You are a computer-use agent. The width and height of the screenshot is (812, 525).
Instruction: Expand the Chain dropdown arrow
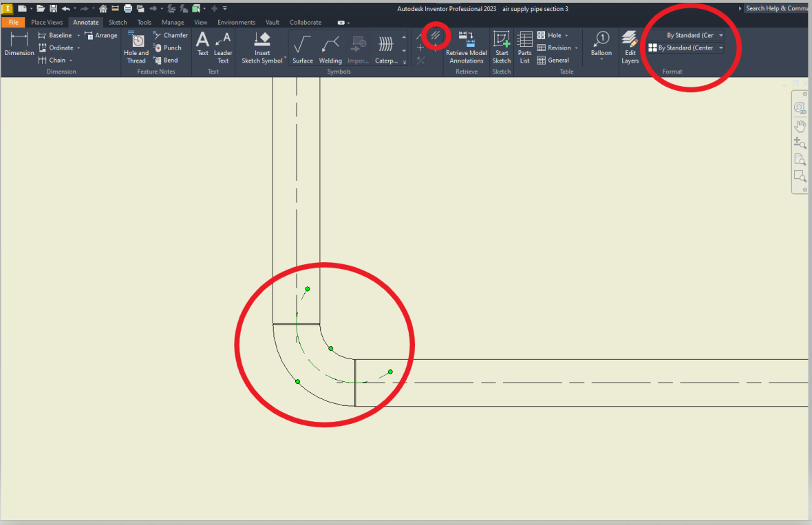71,61
